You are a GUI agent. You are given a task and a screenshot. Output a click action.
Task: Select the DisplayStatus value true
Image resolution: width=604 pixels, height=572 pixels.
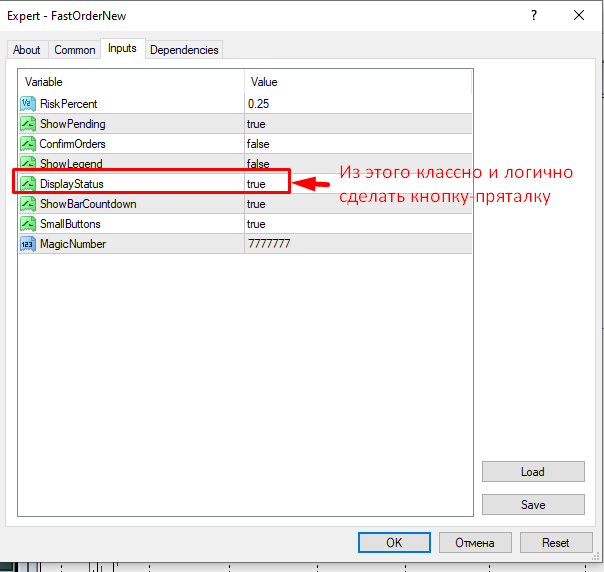click(256, 184)
